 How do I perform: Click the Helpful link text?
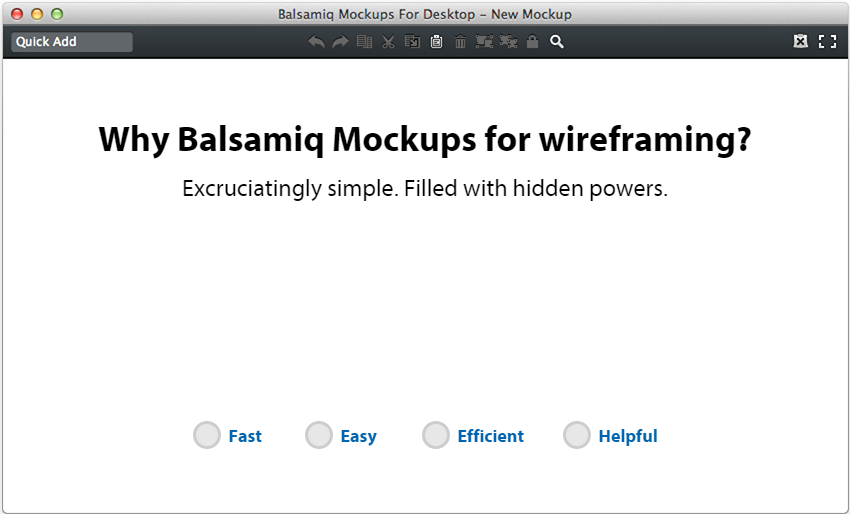click(x=628, y=436)
